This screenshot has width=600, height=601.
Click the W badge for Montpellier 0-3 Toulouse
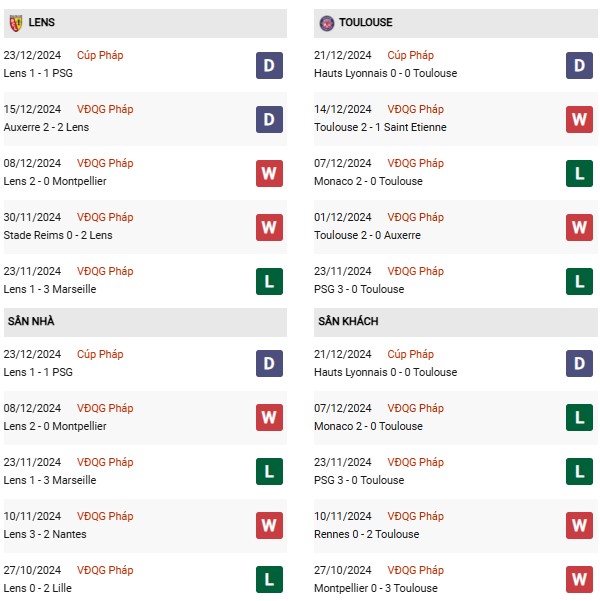[x=579, y=580]
